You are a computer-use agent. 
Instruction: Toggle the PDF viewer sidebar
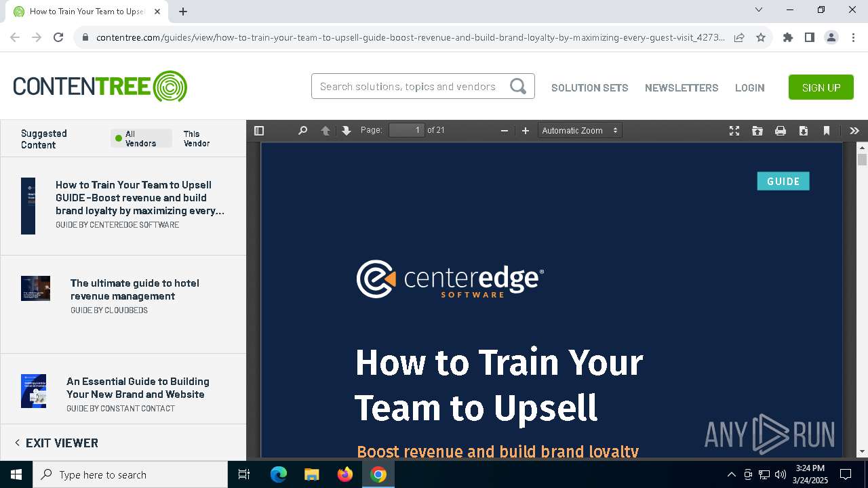pos(258,131)
